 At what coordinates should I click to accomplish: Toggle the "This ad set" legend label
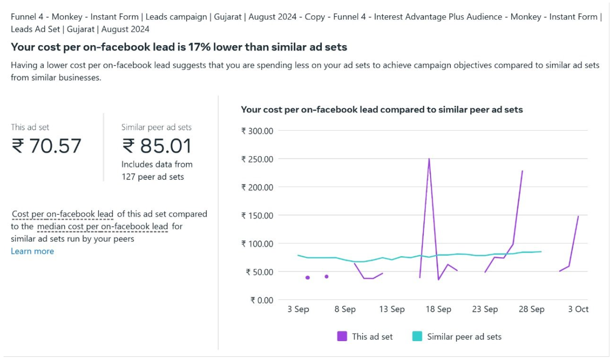pos(372,337)
